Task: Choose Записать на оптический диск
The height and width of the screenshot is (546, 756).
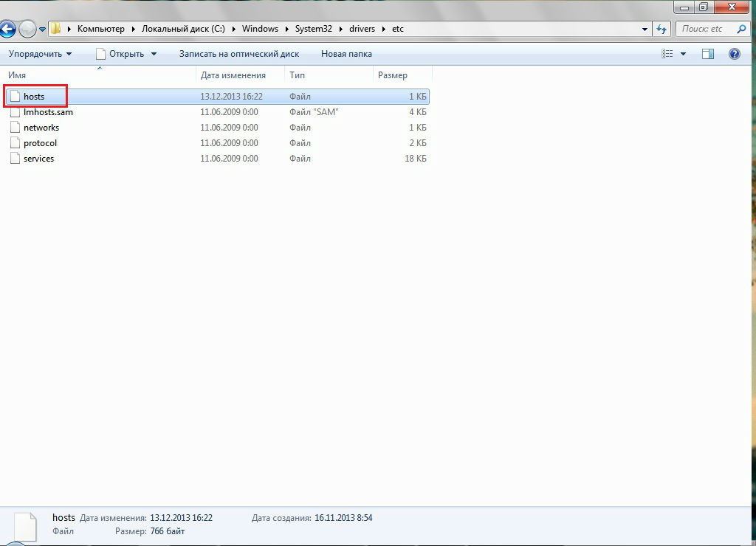Action: 239,54
